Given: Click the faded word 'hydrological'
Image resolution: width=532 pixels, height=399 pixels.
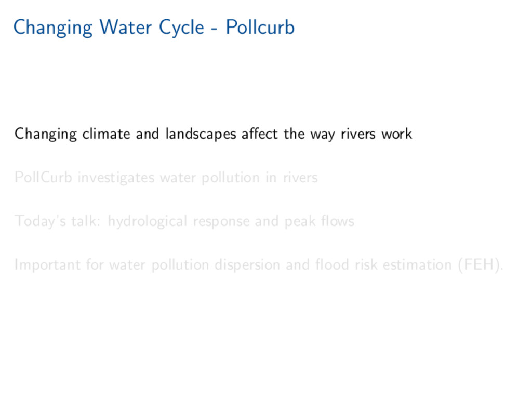Looking at the screenshot, I should pos(148,221).
